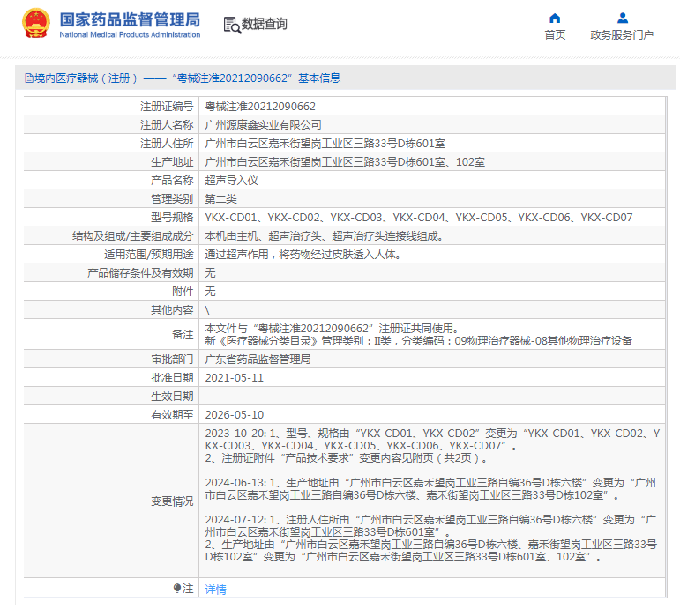Click the 产品名称 field label
The height and width of the screenshot is (616, 680).
172,180
